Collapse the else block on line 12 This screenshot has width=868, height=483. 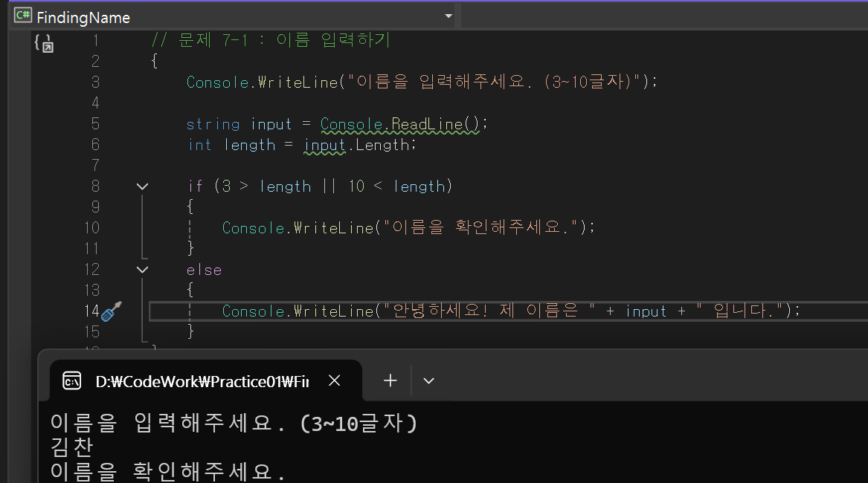pyautogui.click(x=142, y=270)
